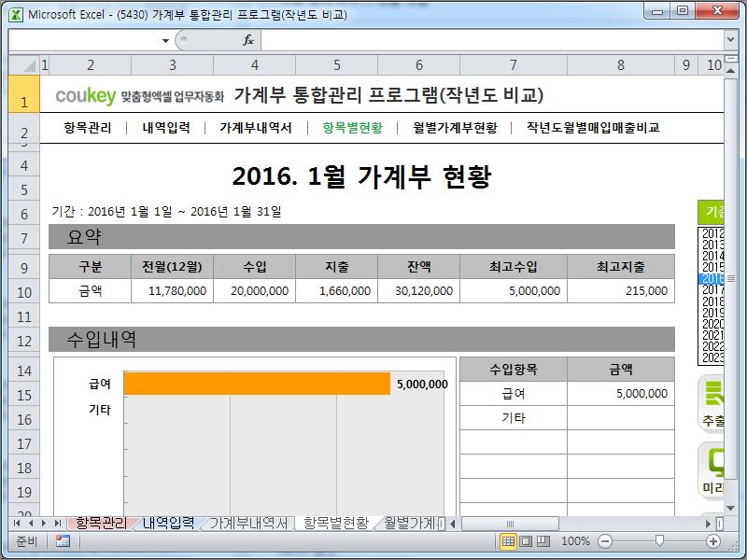Go to previous sheet tab arrow
Image resolution: width=747 pixels, height=560 pixels.
pyautogui.click(x=31, y=524)
